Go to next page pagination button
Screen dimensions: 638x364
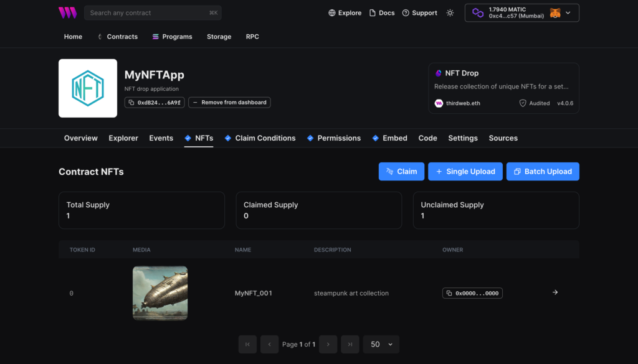[328, 344]
